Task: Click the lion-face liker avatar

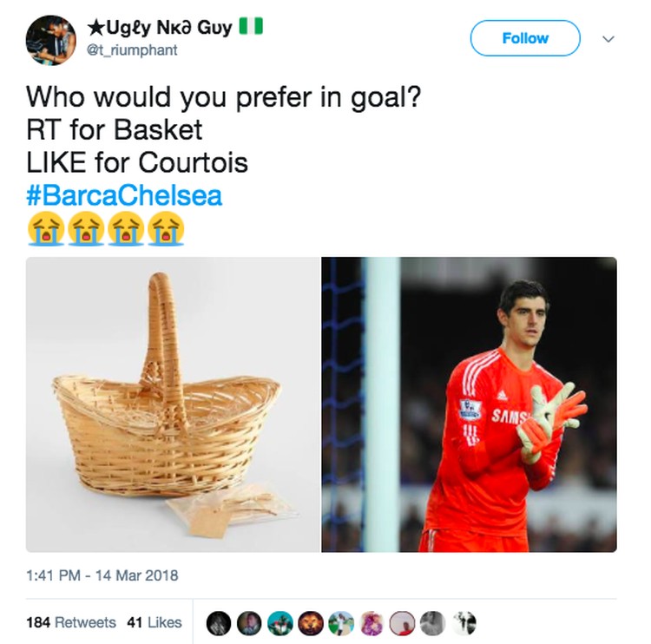Action: [x=311, y=623]
